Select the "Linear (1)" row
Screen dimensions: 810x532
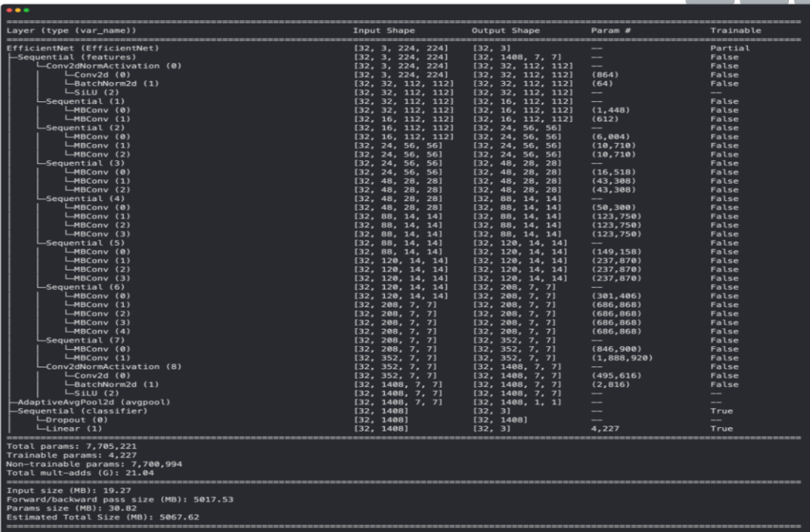(x=379, y=429)
